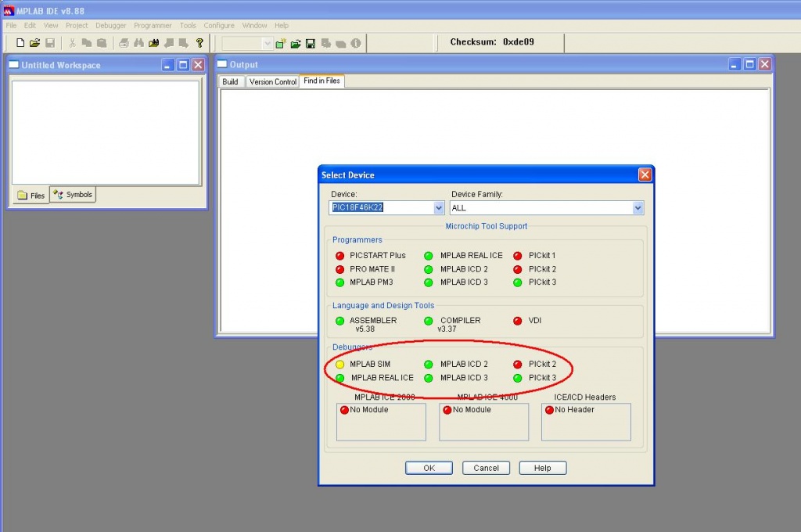Click the MPLAB ICD 3 debugger label
The image size is (801, 532).
(x=464, y=378)
